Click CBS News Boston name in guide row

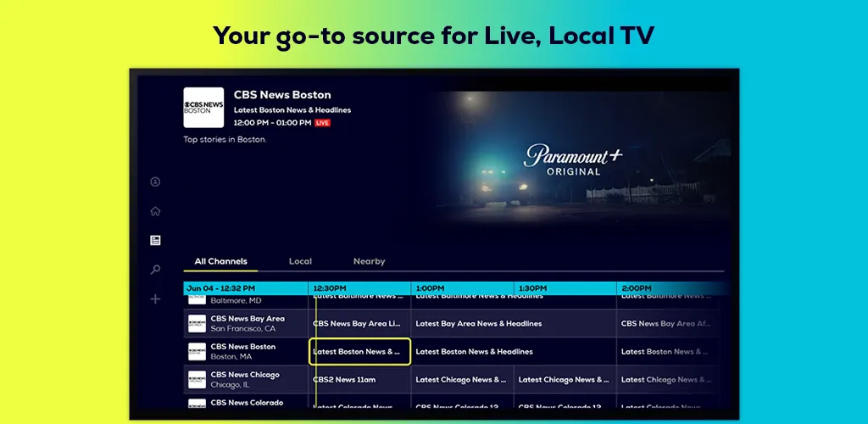coord(243,347)
